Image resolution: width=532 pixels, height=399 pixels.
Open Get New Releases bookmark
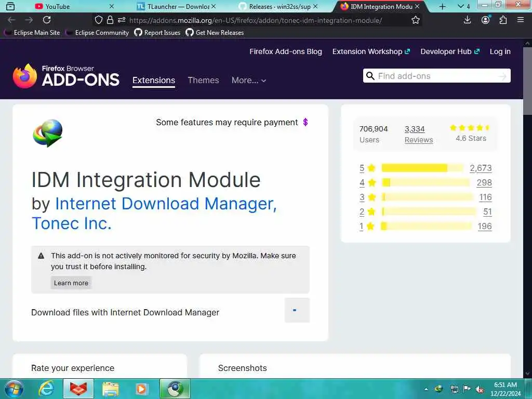(x=215, y=33)
